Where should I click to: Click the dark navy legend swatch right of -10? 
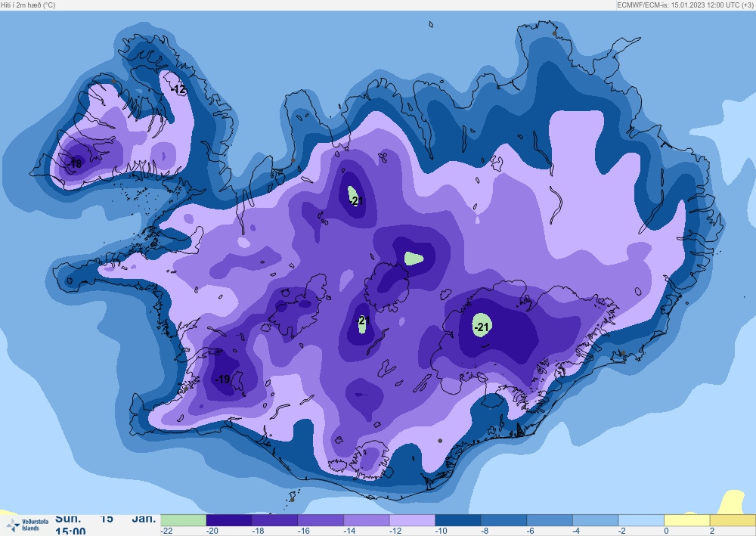point(458,520)
